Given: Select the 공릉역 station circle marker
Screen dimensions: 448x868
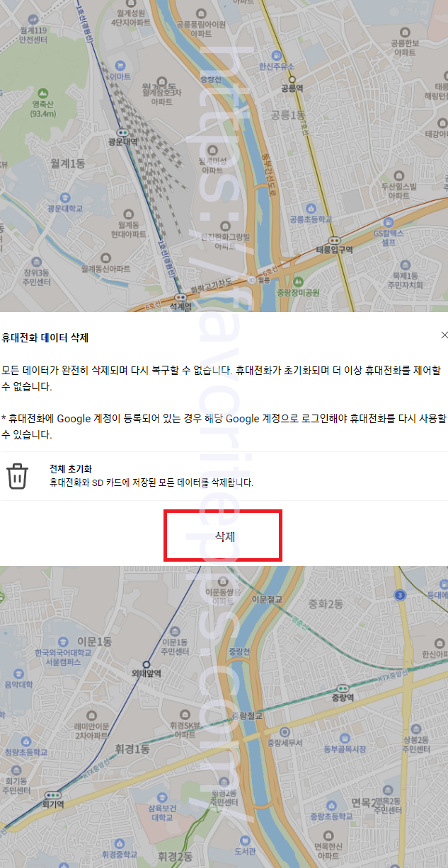Looking at the screenshot, I should pos(292,80).
